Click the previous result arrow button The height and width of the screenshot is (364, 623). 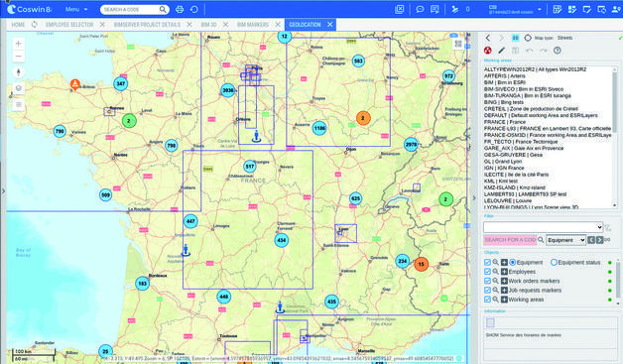pyautogui.click(x=591, y=240)
